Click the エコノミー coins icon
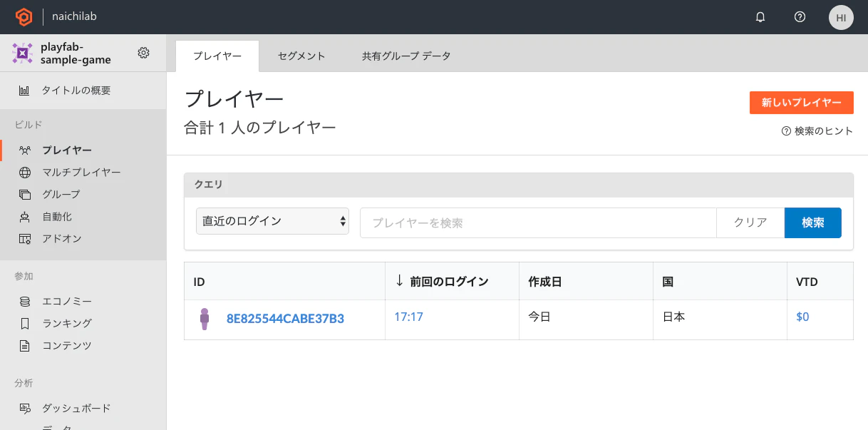This screenshot has height=430, width=868. [x=25, y=302]
